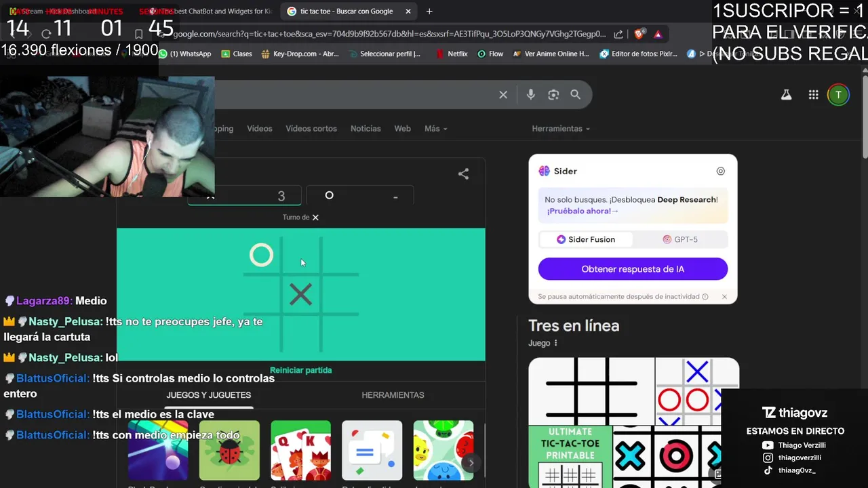This screenshot has height=488, width=868.
Task: Open the Seleccionar perfil bookmark
Action: click(384, 54)
